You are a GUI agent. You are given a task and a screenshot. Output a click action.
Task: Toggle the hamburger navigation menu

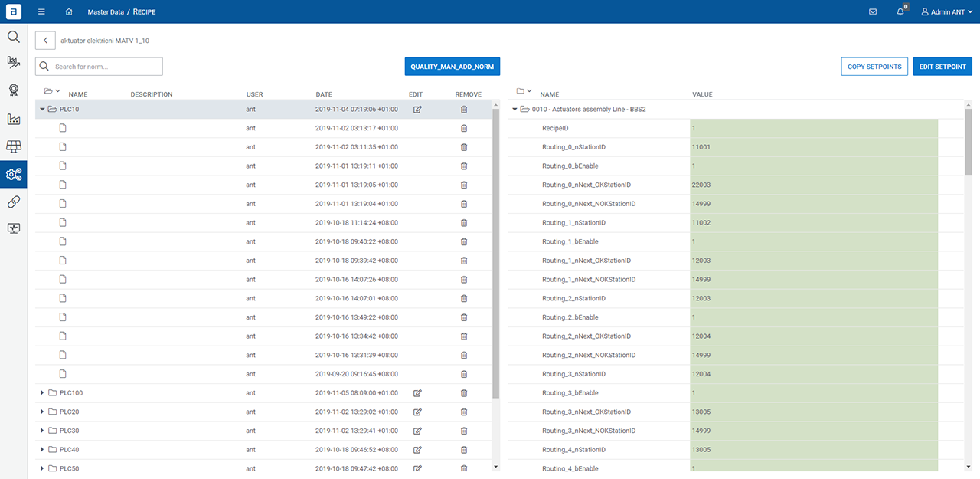[41, 12]
